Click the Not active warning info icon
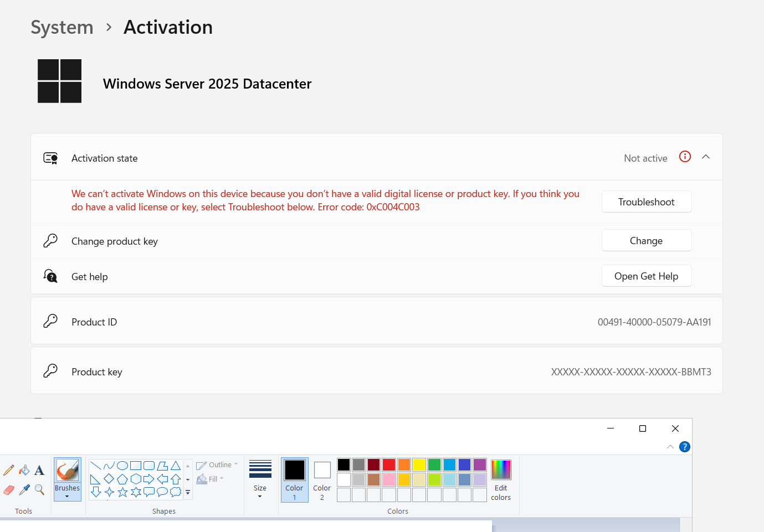Image resolution: width=764 pixels, height=532 pixels. click(x=685, y=157)
